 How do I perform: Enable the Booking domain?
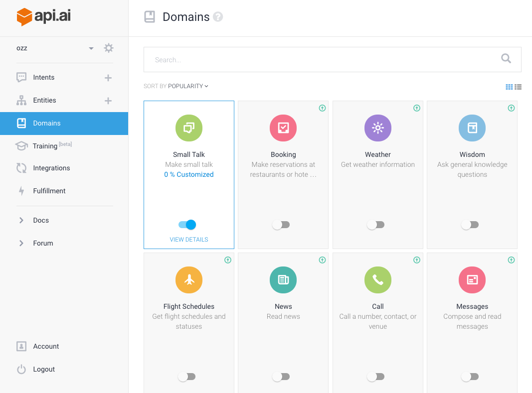(281, 225)
